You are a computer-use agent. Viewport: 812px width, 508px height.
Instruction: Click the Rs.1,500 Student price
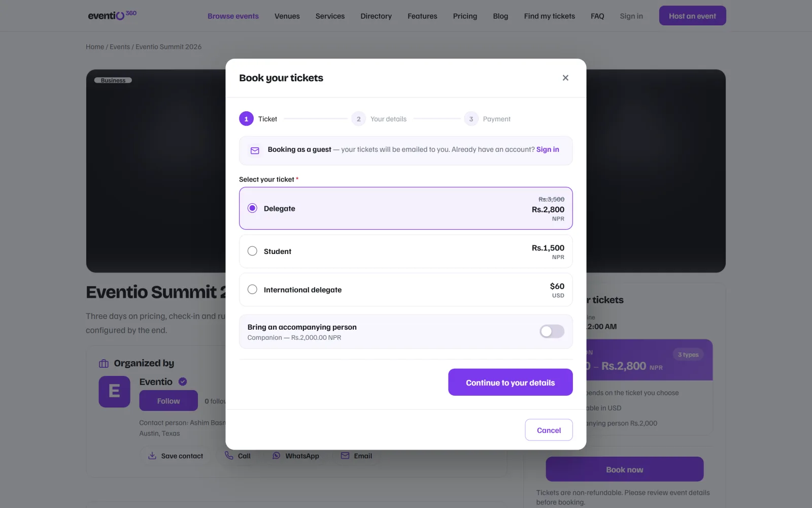tap(548, 248)
